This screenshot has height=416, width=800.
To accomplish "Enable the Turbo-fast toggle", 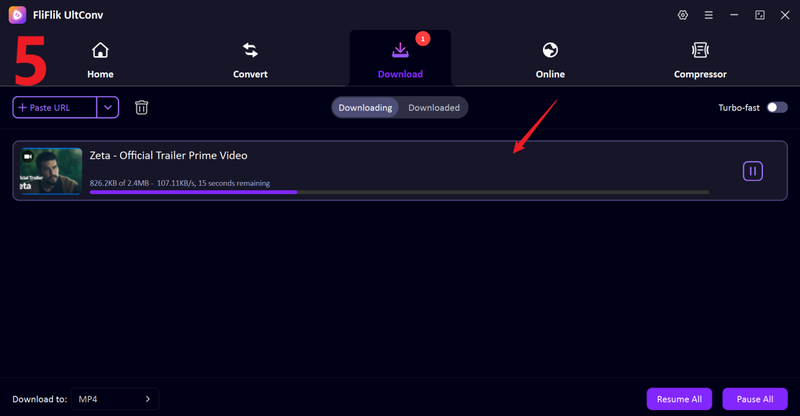I will (777, 107).
